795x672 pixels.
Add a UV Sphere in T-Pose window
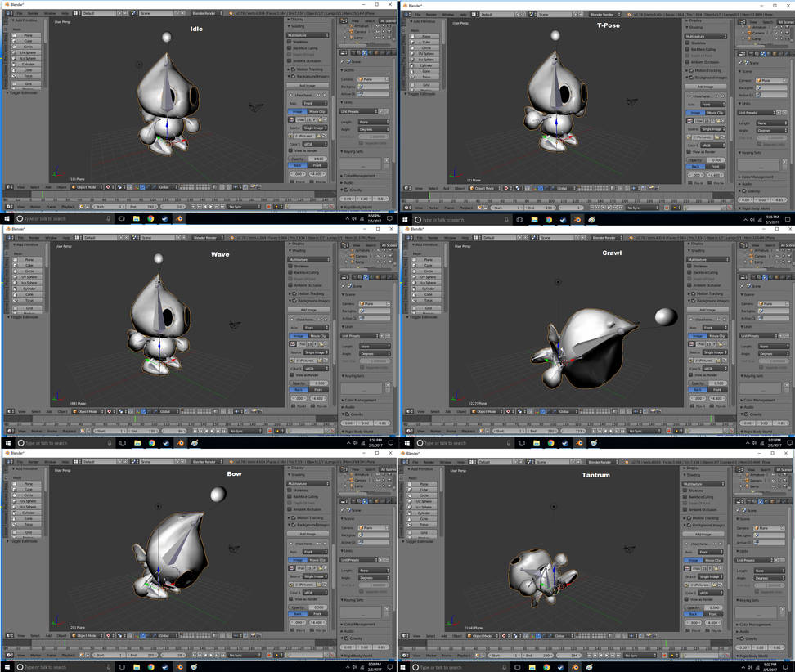[426, 54]
